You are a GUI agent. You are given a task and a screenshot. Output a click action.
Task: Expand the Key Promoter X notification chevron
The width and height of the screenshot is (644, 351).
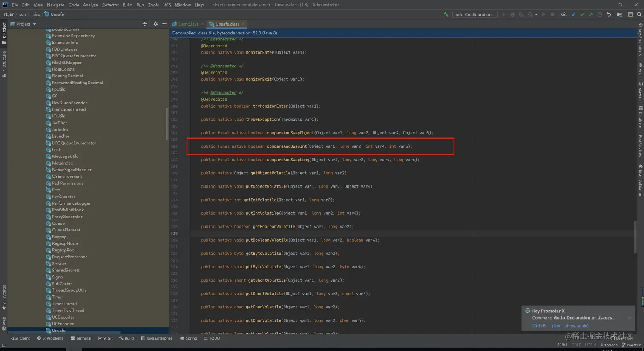tap(629, 318)
